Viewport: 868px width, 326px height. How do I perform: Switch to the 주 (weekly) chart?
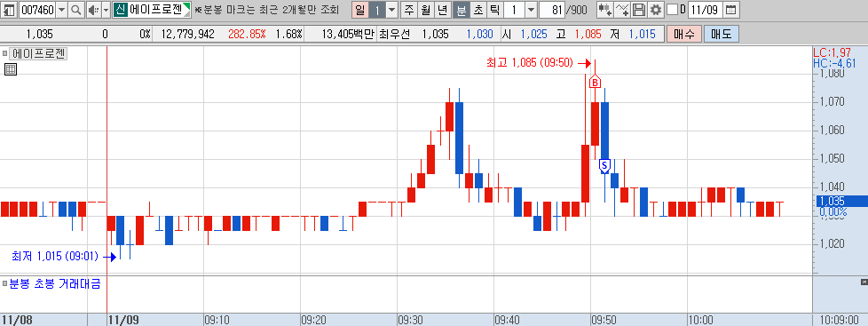coord(409,10)
